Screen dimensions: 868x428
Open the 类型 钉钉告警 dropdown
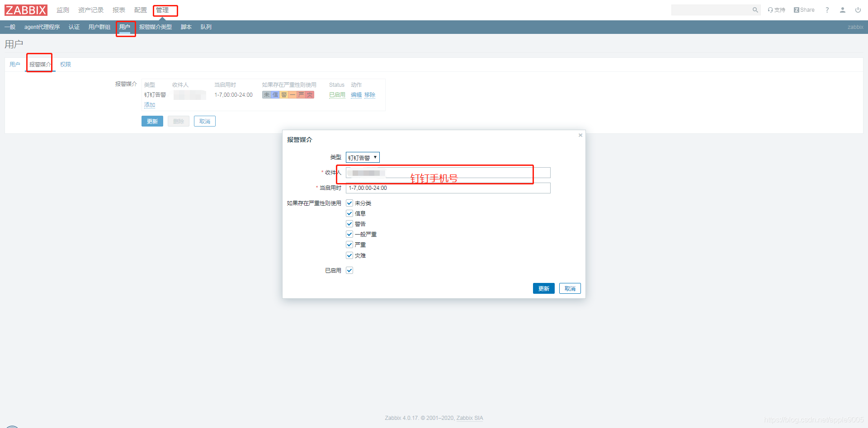point(363,157)
